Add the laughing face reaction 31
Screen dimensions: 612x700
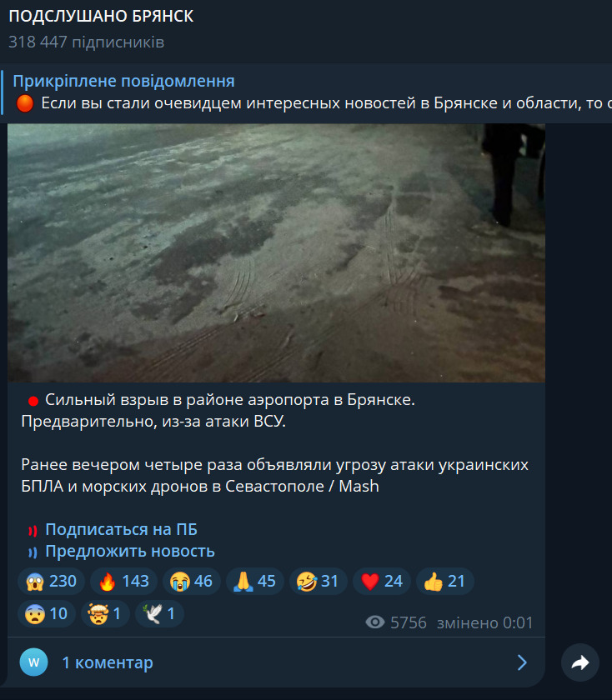(318, 582)
